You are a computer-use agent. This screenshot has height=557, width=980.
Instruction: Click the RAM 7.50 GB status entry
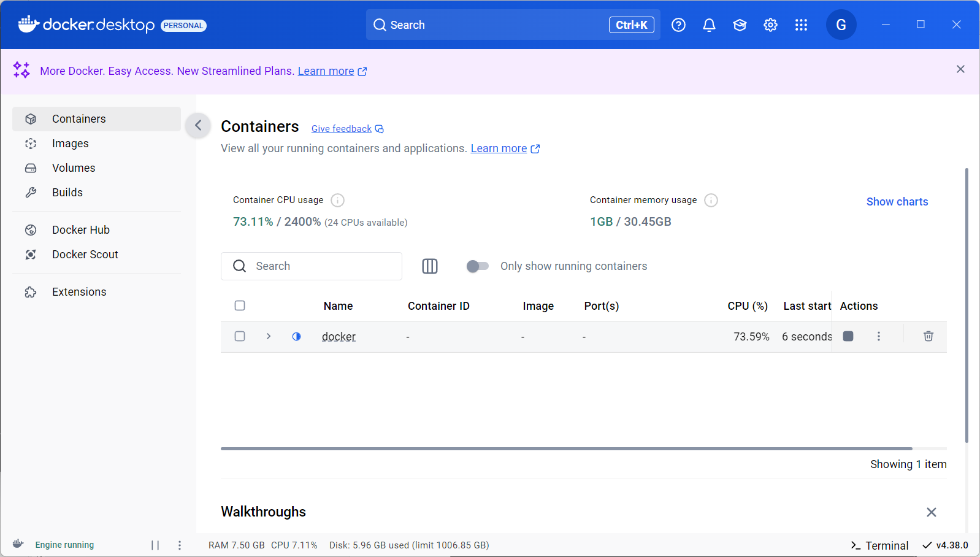point(236,545)
